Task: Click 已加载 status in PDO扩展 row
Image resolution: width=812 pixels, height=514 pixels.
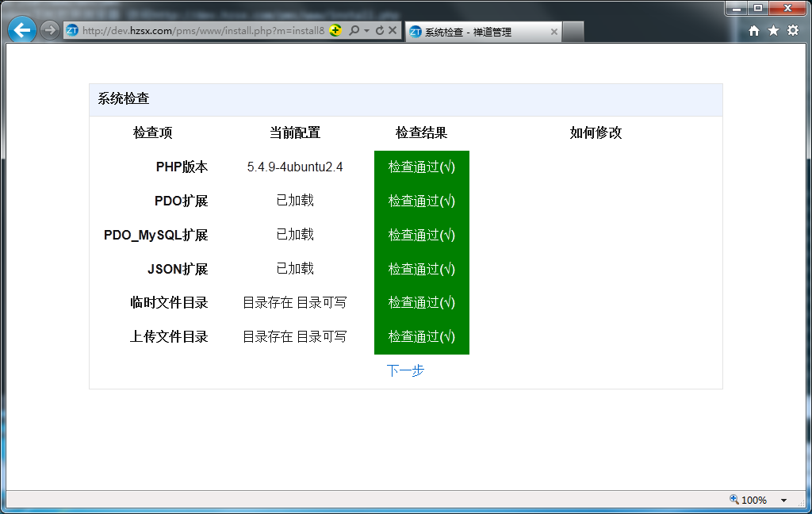Action: tap(295, 201)
